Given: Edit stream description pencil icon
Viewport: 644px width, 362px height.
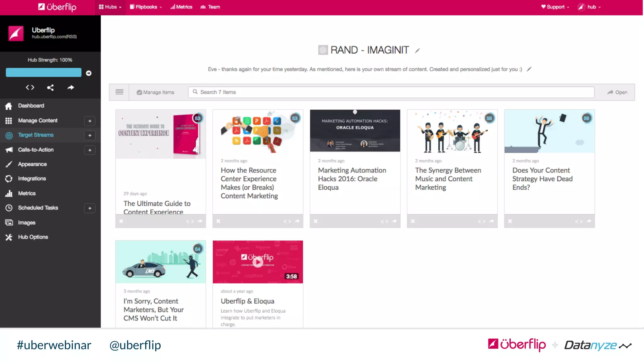Looking at the screenshot, I should point(529,69).
